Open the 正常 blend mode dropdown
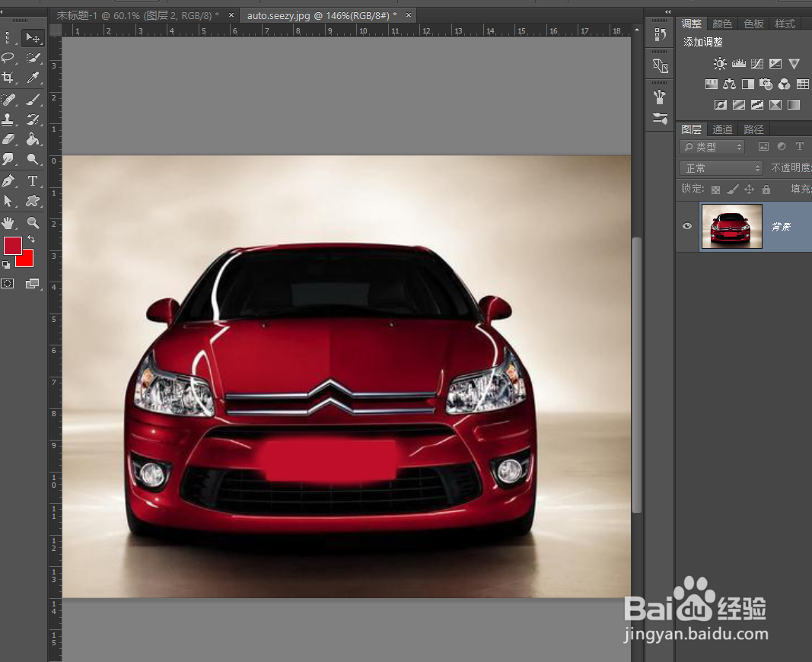Screen dimensions: 812x662 pyautogui.click(x=721, y=168)
